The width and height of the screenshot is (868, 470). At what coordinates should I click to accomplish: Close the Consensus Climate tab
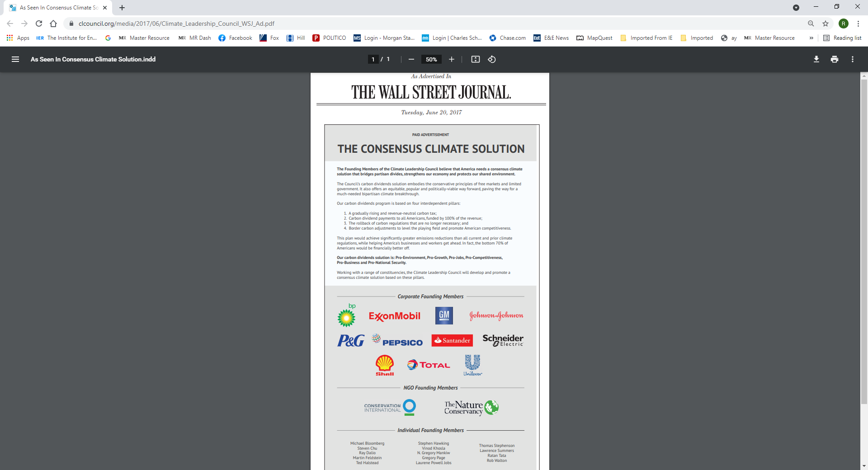(x=105, y=8)
